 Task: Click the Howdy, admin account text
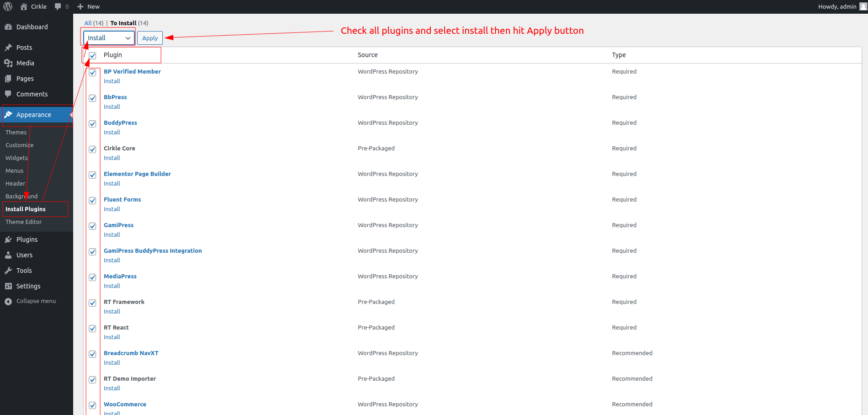pyautogui.click(x=837, y=6)
